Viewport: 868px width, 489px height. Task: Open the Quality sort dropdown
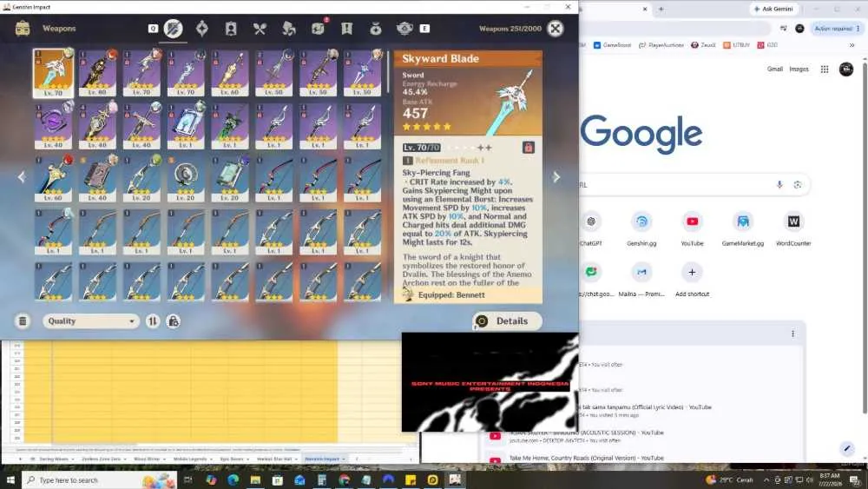pos(91,320)
